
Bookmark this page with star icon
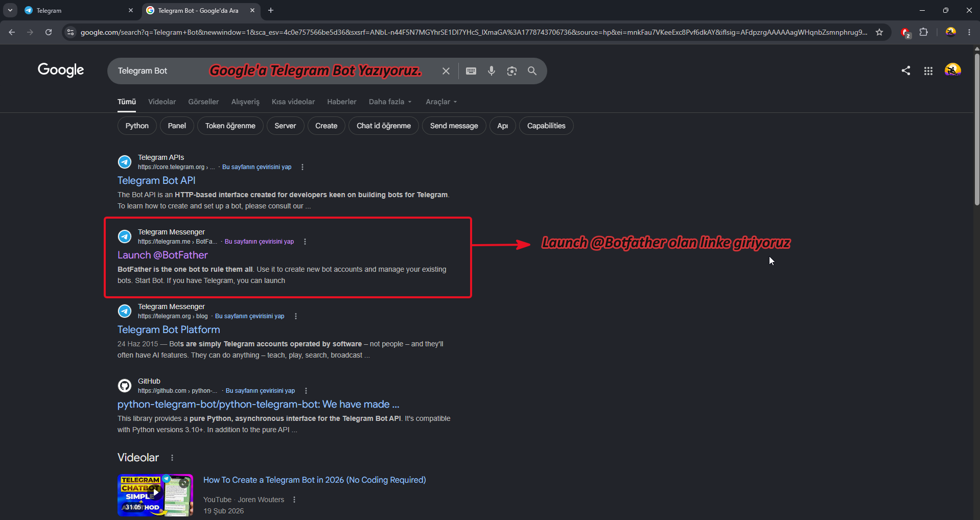click(x=879, y=32)
